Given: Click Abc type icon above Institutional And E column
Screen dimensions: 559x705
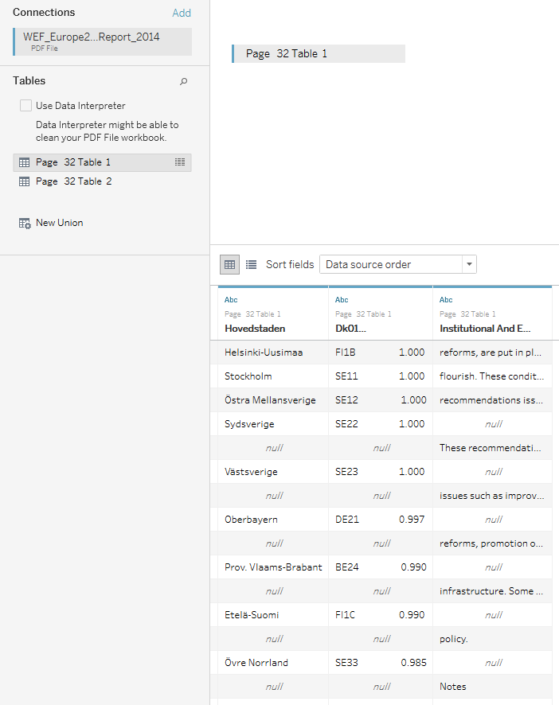Looking at the screenshot, I should point(446,300).
